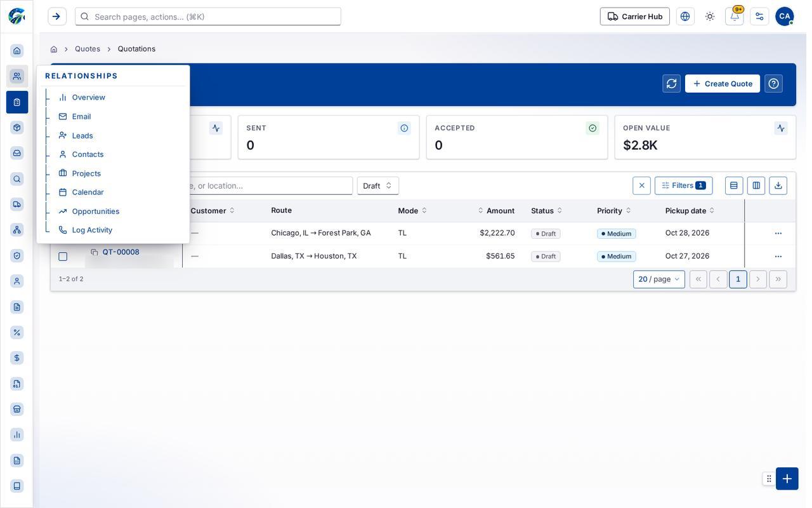Viewport: 812px width, 508px height.
Task: Open the Filters button
Action: pos(684,185)
